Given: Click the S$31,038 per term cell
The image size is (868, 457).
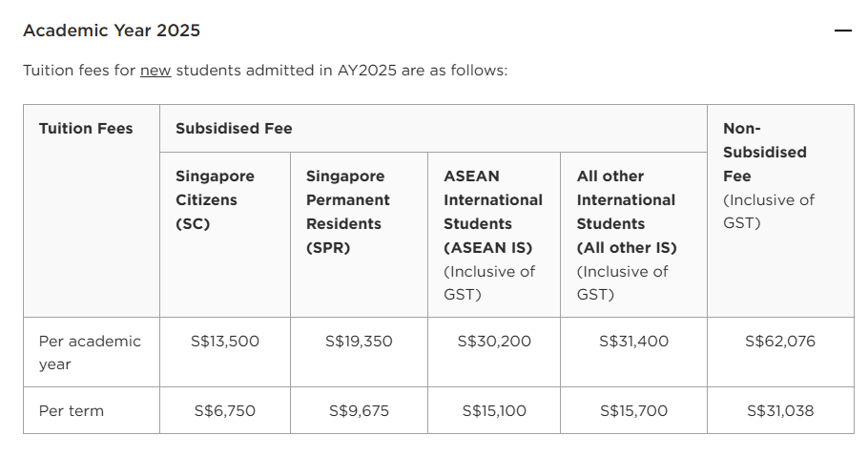Looking at the screenshot, I should [780, 411].
